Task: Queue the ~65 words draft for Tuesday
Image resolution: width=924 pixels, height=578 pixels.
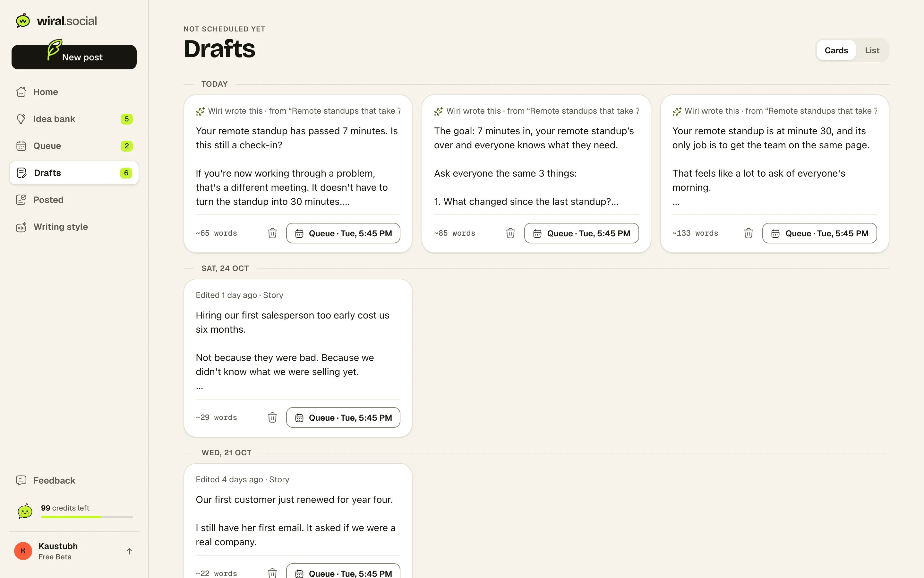Action: [x=343, y=233]
